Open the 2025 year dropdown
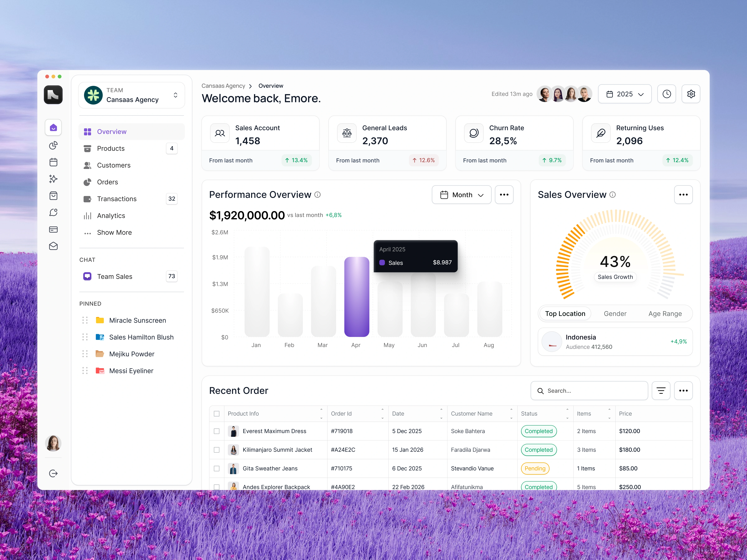747x560 pixels. tap(624, 94)
